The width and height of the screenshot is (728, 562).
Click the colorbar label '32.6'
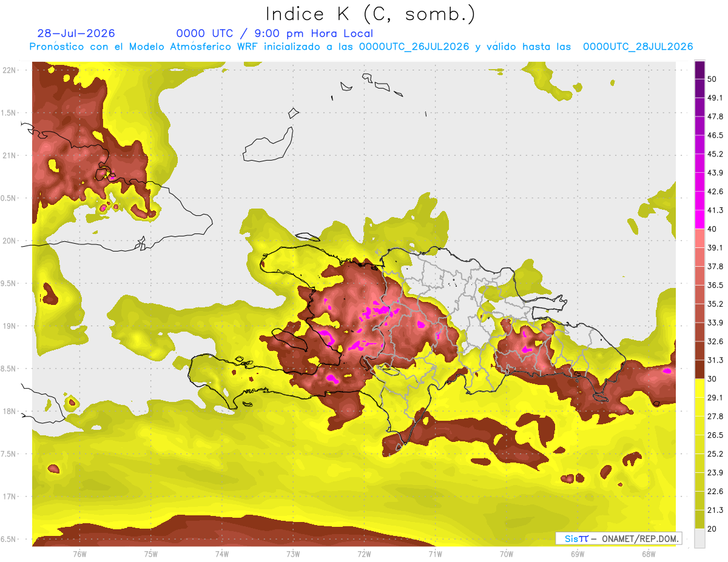click(x=715, y=341)
